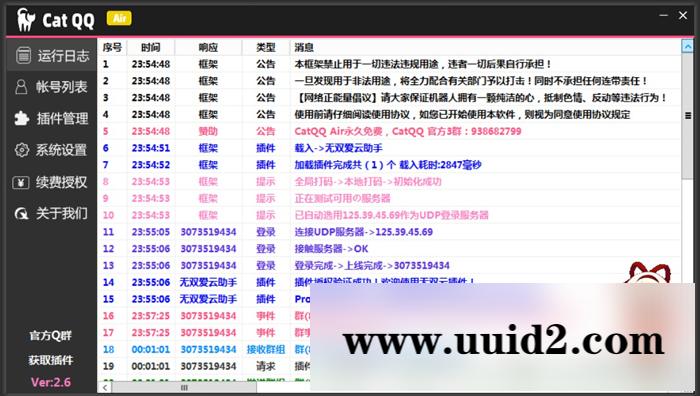Click the vertical scrollbar thumb
The height and width of the screenshot is (396, 700).
(x=688, y=116)
